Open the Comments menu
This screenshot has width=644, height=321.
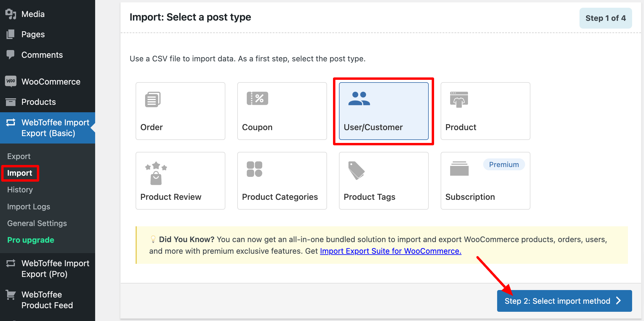pyautogui.click(x=48, y=55)
